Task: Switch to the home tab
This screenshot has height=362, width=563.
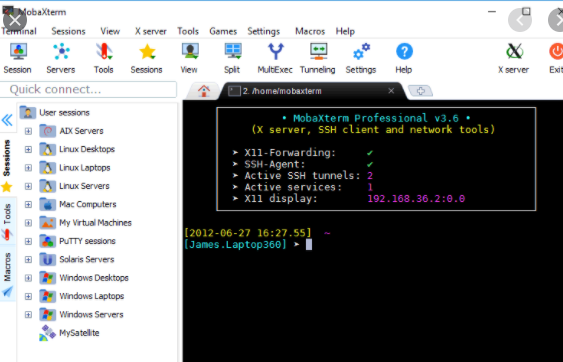Action: point(204,91)
